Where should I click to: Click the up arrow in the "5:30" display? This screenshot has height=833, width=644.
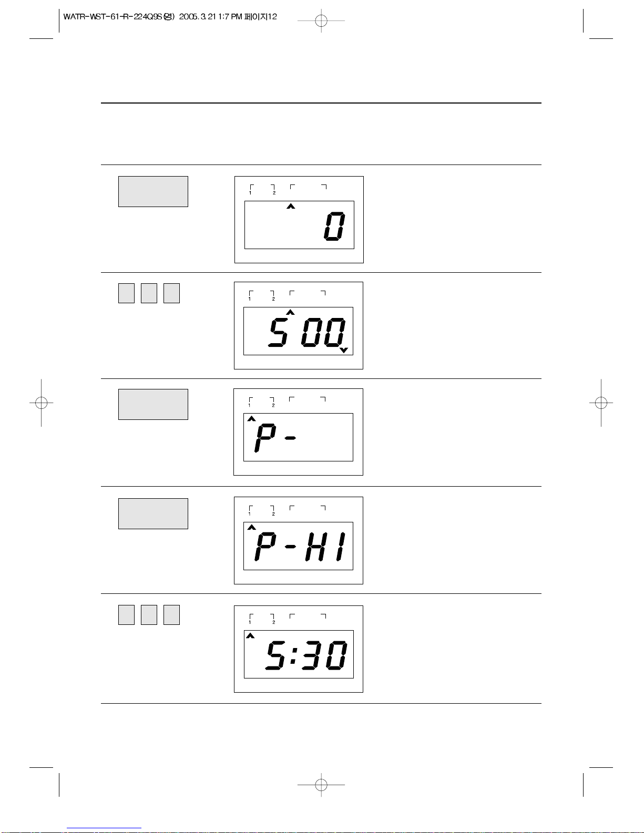[250, 635]
